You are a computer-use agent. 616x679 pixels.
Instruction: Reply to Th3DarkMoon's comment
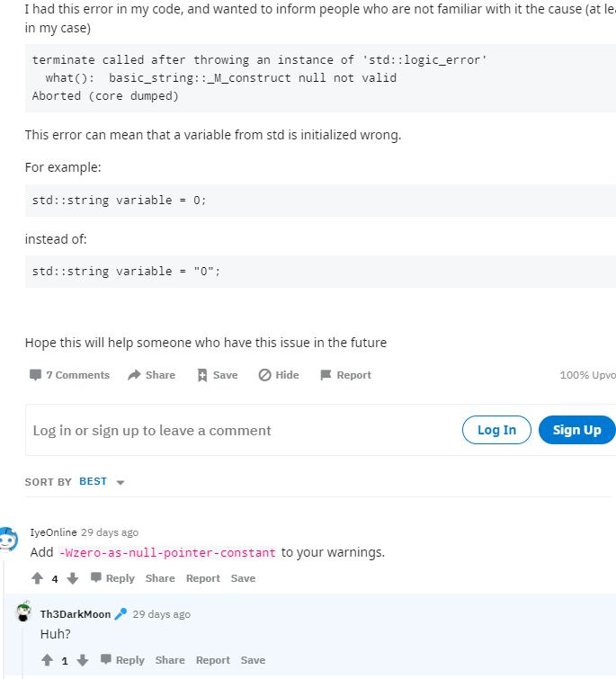[122, 660]
